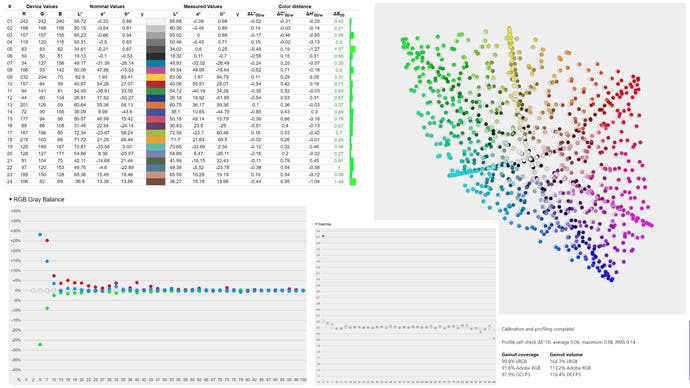
Task: Collapse the Gamma section above the small chart
Action: point(316,224)
